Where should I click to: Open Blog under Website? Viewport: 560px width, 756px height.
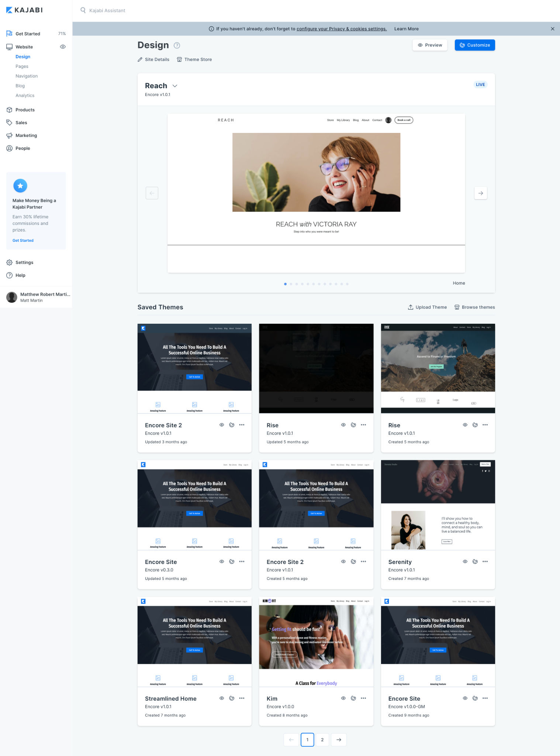[x=20, y=86]
